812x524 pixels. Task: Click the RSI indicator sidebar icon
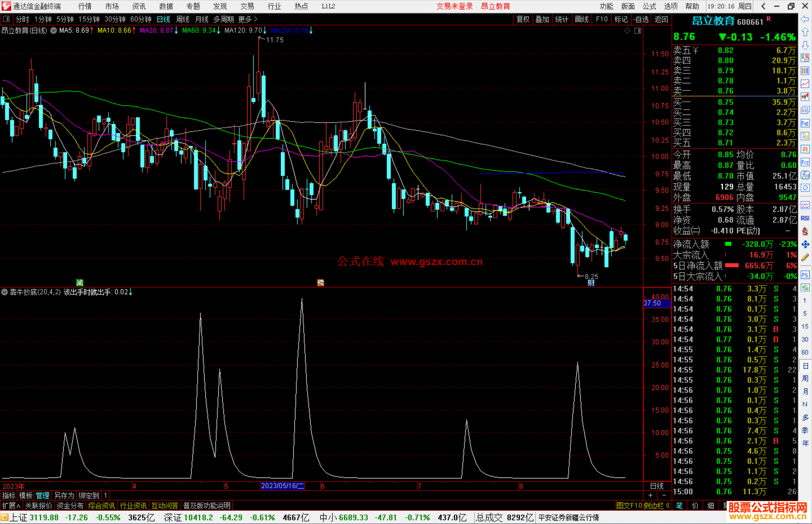[x=805, y=218]
